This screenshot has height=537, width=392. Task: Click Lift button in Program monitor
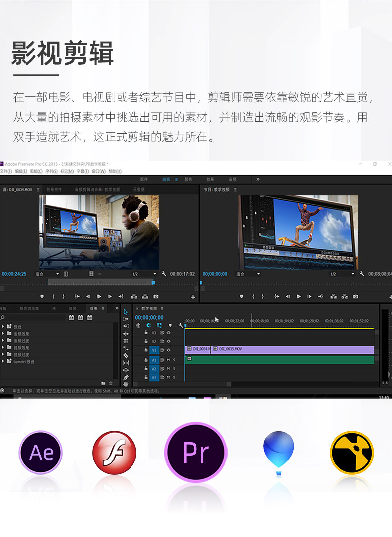(x=333, y=296)
